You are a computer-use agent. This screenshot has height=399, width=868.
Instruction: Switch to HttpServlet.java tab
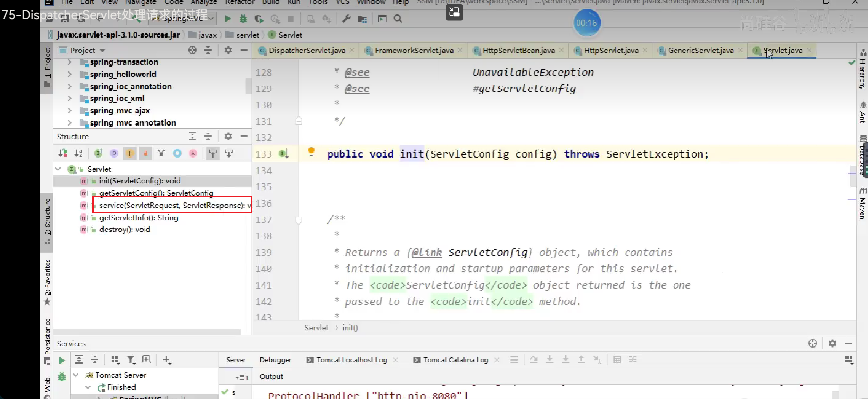(x=611, y=50)
